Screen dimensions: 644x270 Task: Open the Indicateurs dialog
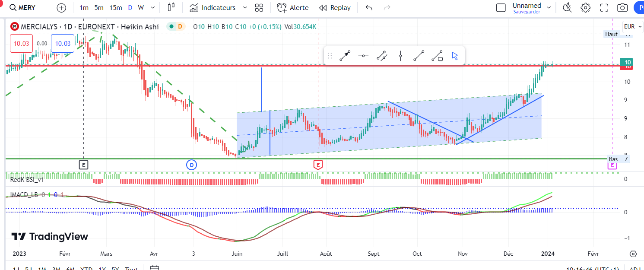pos(213,8)
